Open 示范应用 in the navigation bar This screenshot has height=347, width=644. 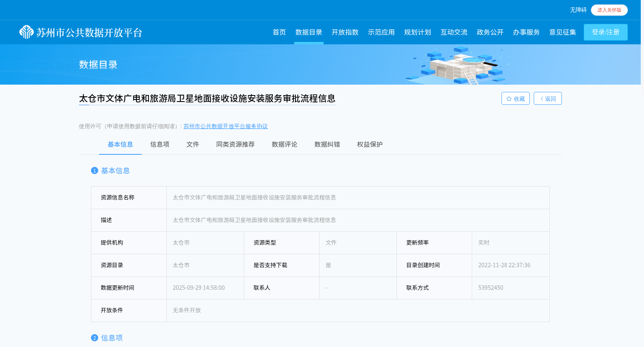[381, 32]
